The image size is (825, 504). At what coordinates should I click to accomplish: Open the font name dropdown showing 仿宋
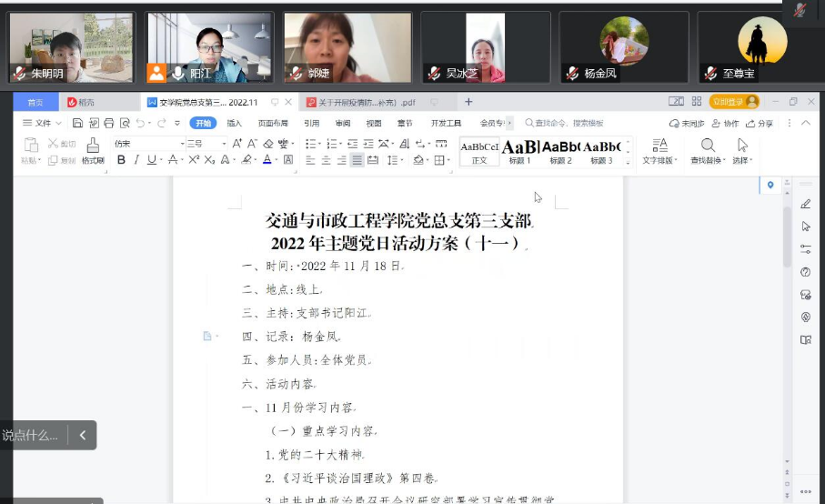148,143
